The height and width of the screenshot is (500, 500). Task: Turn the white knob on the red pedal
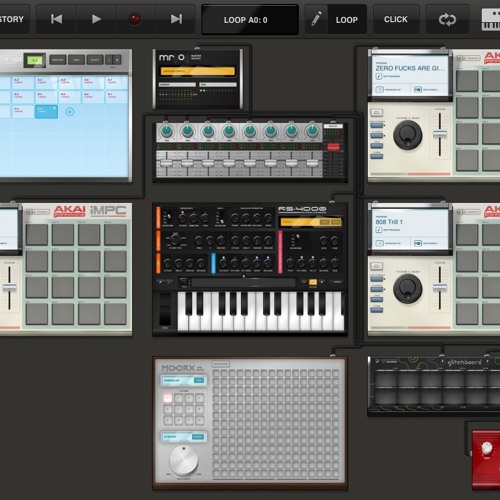(487, 448)
